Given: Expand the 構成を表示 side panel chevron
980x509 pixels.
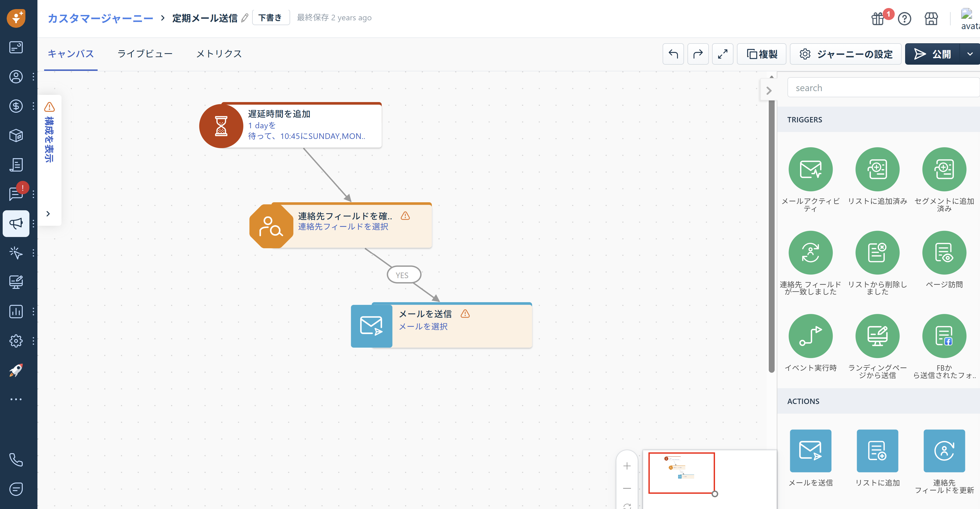Looking at the screenshot, I should pyautogui.click(x=48, y=214).
